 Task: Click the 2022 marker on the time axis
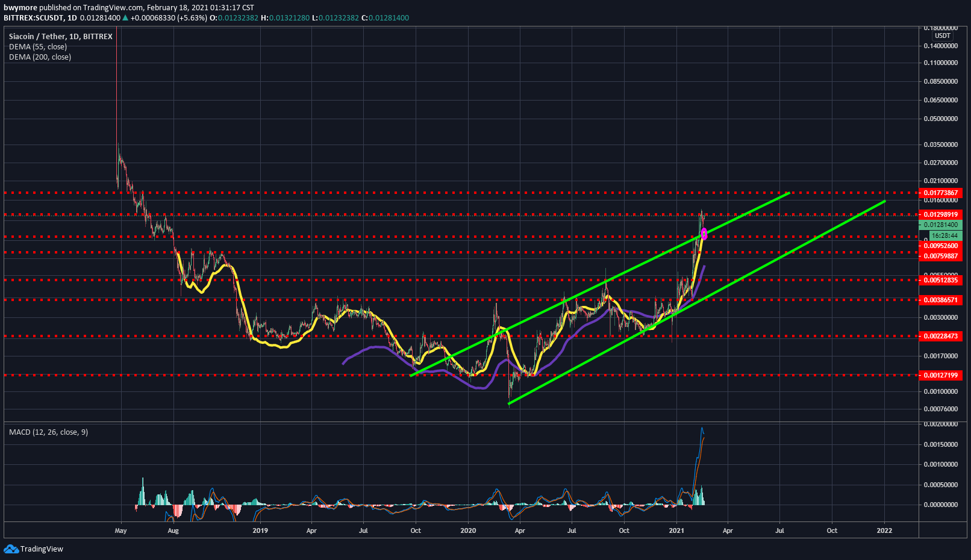pyautogui.click(x=884, y=530)
